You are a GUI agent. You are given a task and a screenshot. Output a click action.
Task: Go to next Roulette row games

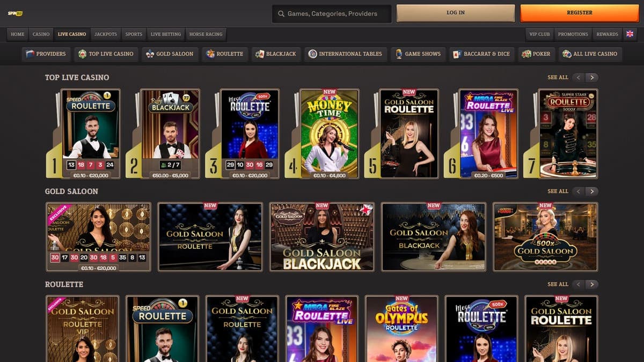[x=592, y=284]
